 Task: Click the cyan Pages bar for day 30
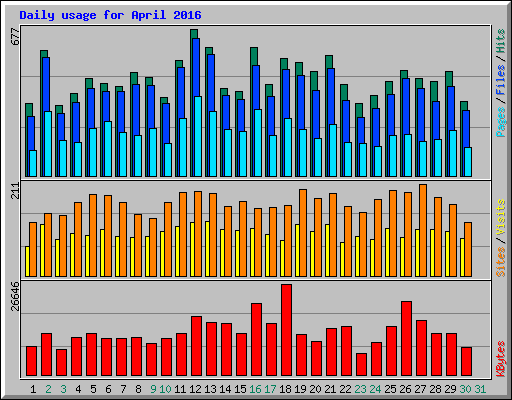(x=468, y=162)
